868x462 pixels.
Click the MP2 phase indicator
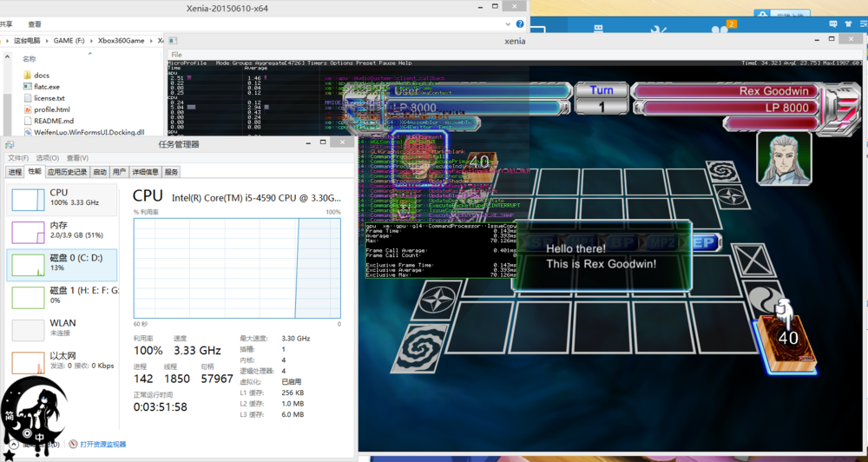click(661, 242)
